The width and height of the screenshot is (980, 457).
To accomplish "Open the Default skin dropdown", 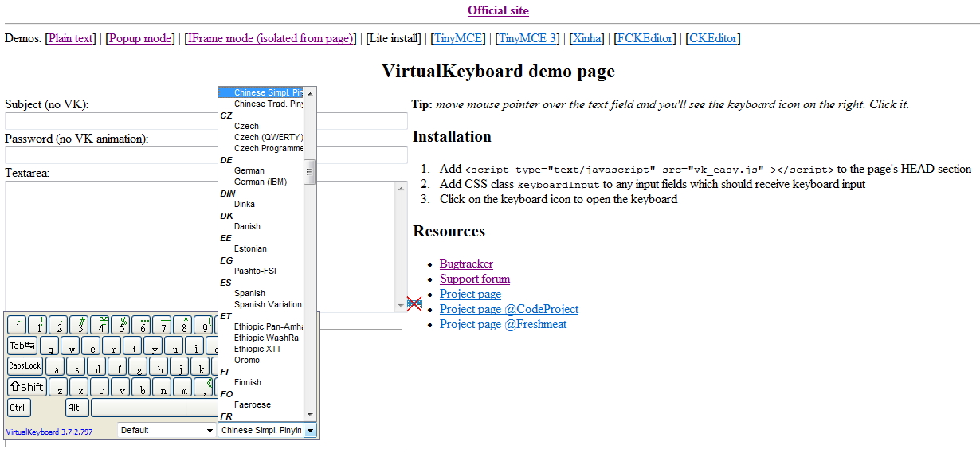I will (167, 430).
